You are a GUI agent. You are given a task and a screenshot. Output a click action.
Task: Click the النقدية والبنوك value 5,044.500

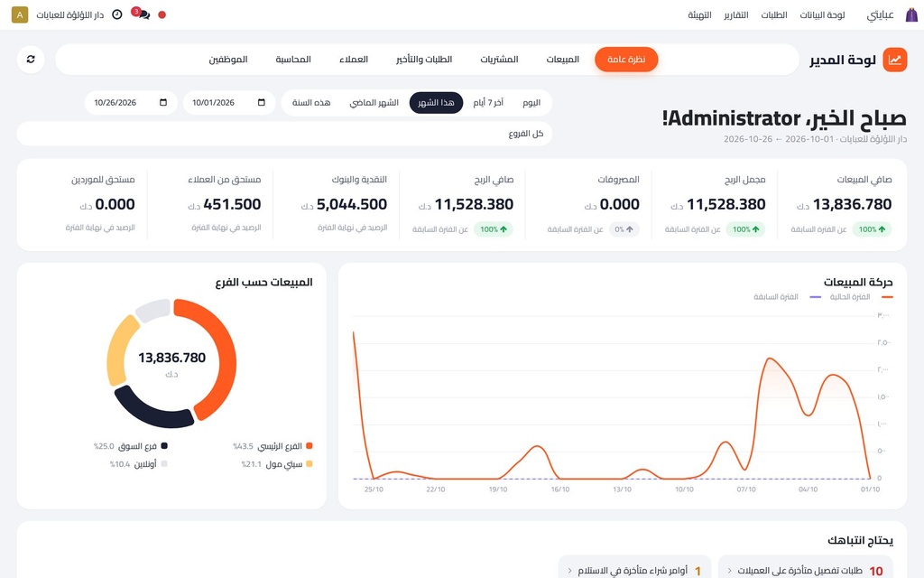tap(352, 205)
